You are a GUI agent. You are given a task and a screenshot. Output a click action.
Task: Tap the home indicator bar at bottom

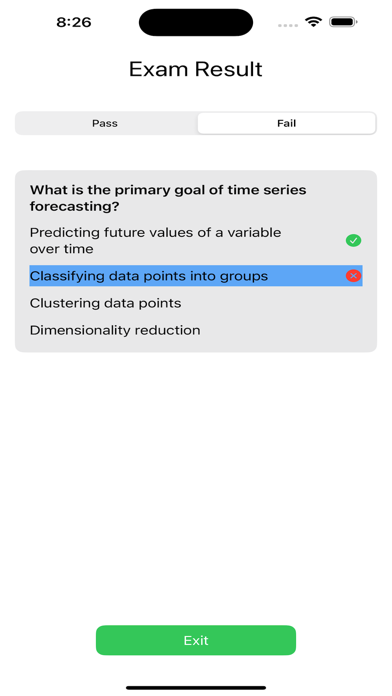tap(196, 688)
